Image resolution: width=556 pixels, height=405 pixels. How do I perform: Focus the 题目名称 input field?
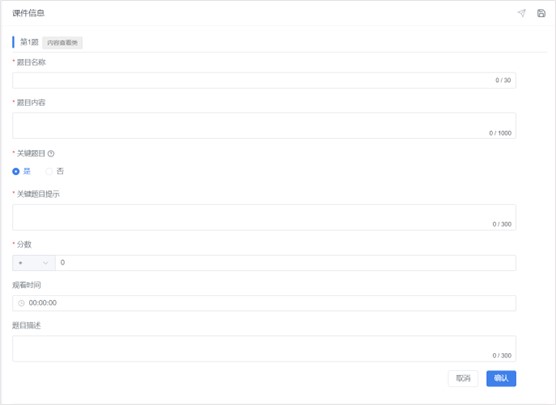point(264,80)
